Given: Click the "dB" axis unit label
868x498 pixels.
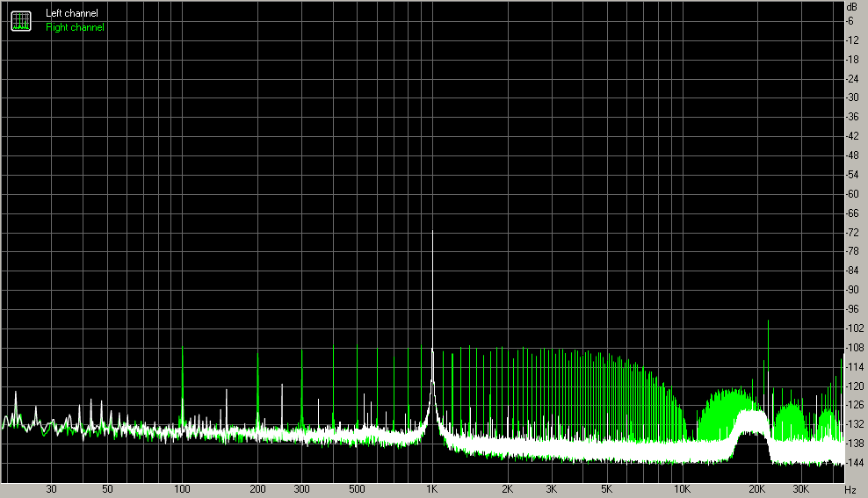Looking at the screenshot, I should [851, 7].
